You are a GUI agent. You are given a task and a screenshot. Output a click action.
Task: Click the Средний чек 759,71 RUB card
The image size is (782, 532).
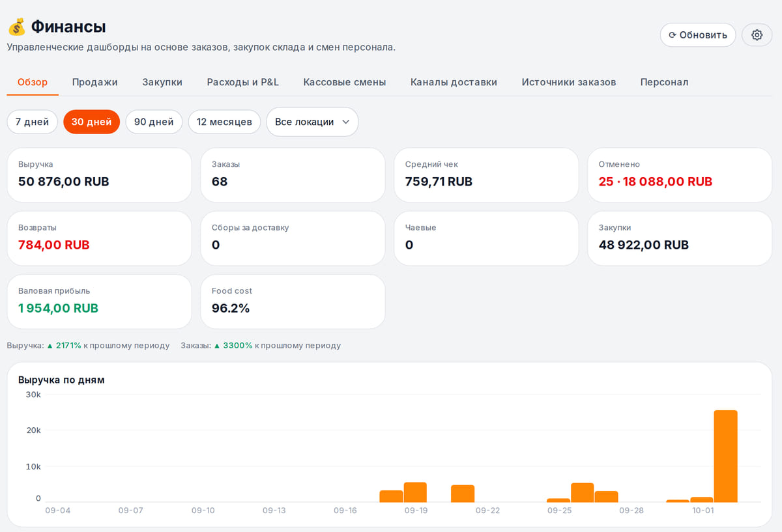(x=486, y=175)
